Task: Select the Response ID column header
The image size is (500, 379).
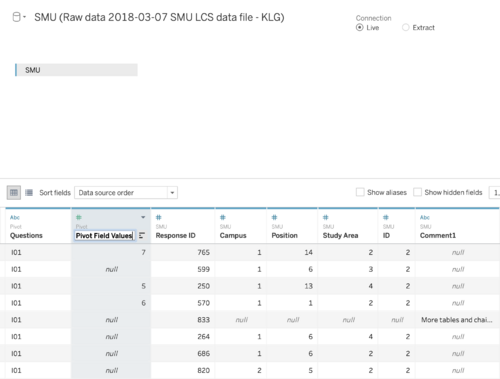Action: (x=183, y=226)
